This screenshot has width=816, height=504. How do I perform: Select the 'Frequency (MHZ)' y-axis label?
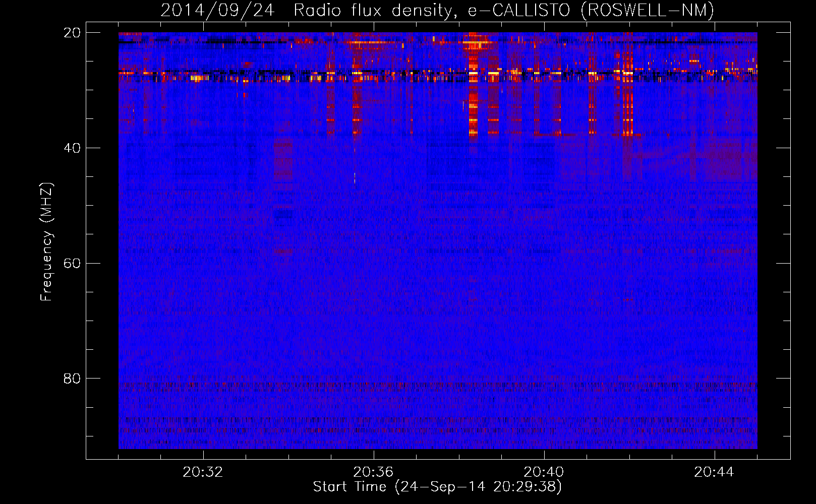coord(46,242)
